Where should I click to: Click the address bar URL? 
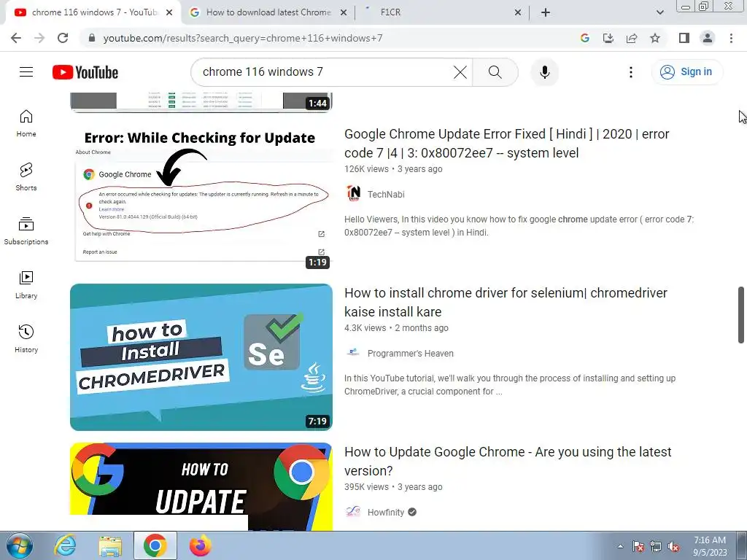[243, 38]
